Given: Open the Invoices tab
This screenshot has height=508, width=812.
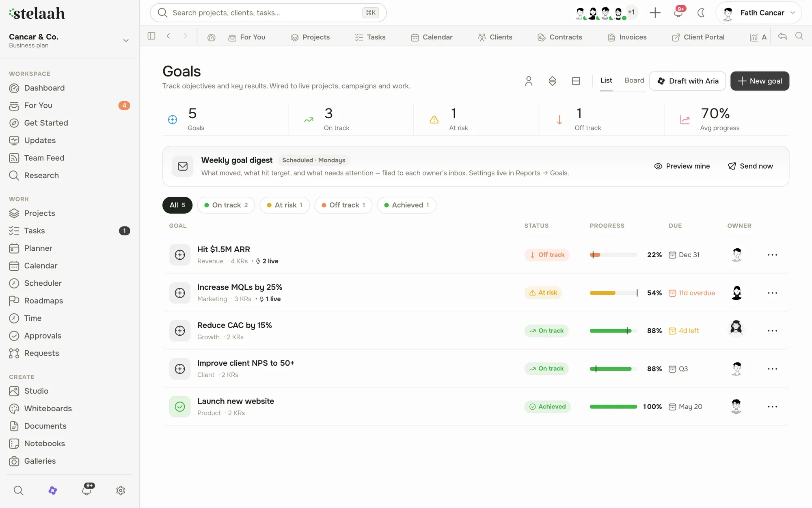Looking at the screenshot, I should click(627, 37).
